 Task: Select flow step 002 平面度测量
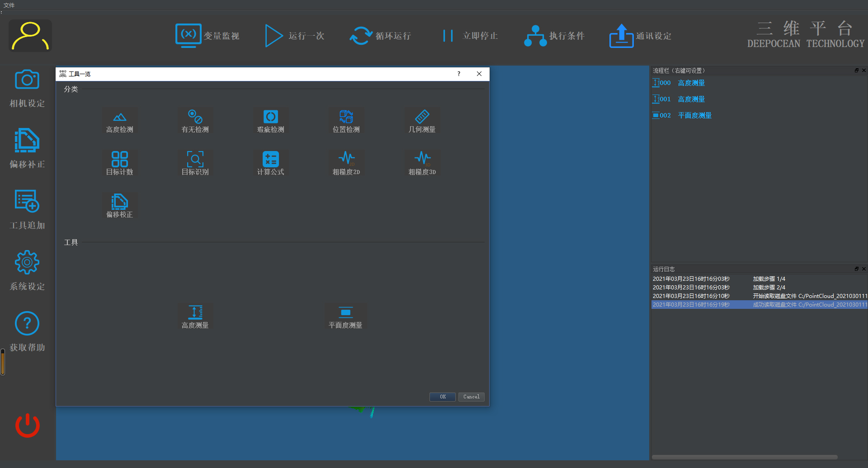coord(682,115)
